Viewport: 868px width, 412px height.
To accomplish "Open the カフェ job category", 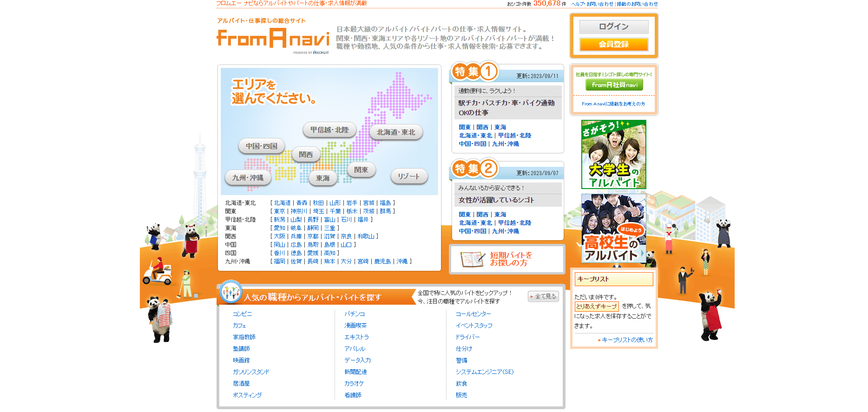I will pyautogui.click(x=239, y=326).
